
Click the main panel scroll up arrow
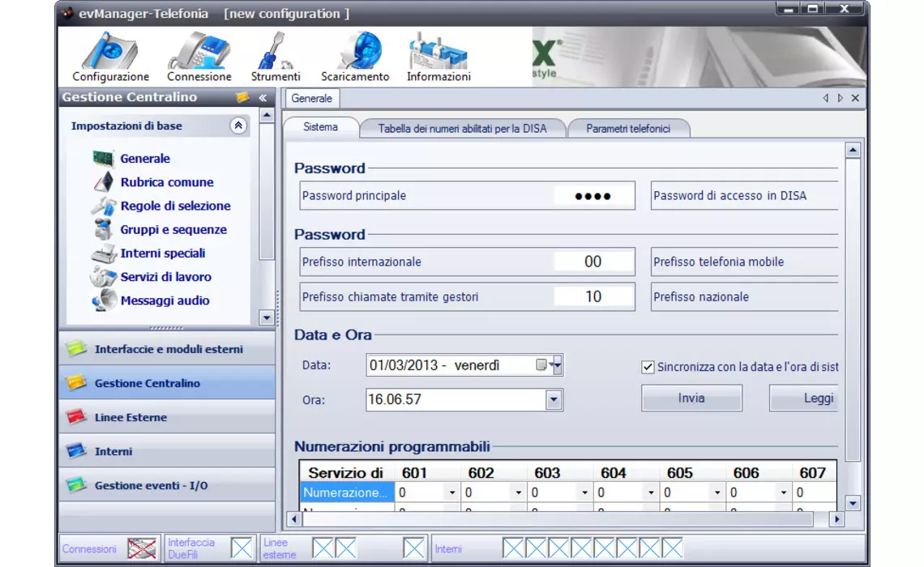click(853, 151)
